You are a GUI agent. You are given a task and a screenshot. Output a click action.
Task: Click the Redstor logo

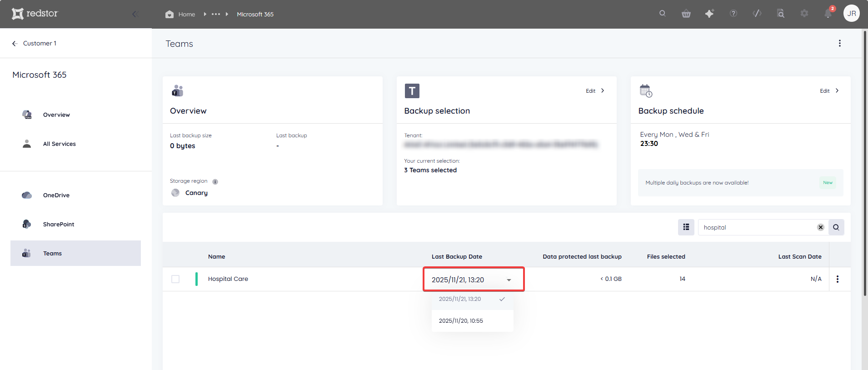pos(35,14)
